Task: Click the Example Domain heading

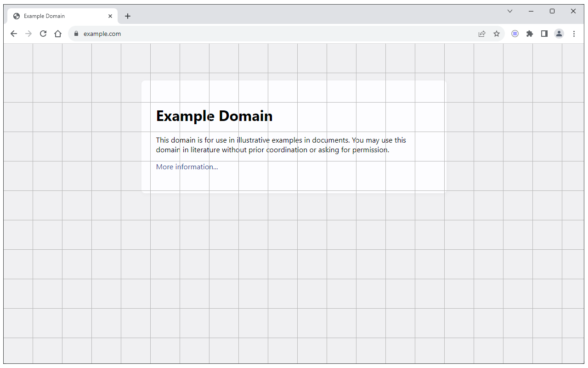Action: (x=214, y=116)
